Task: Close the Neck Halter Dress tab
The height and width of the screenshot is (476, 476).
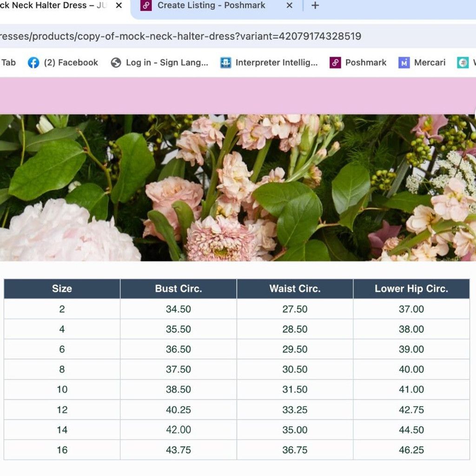Action: coord(119,5)
